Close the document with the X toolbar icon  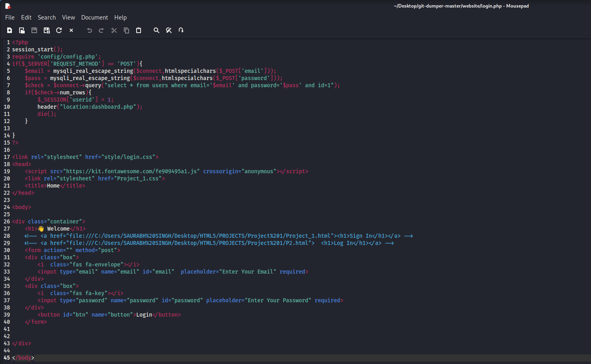tap(71, 30)
